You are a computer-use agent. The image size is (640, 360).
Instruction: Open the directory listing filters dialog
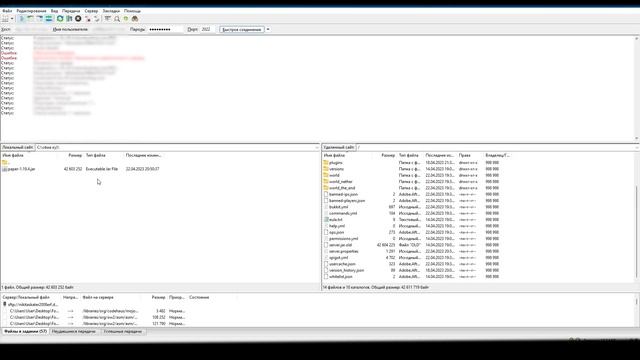point(108,19)
